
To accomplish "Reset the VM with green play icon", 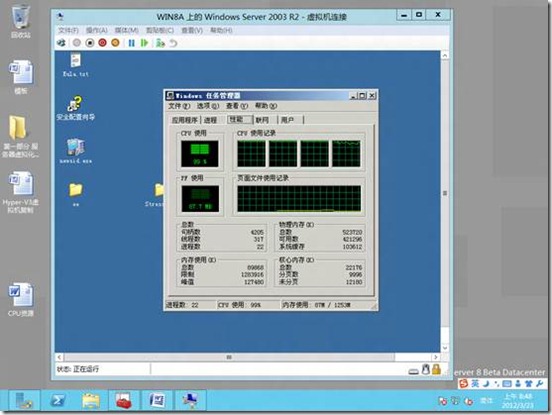I will pos(144,43).
